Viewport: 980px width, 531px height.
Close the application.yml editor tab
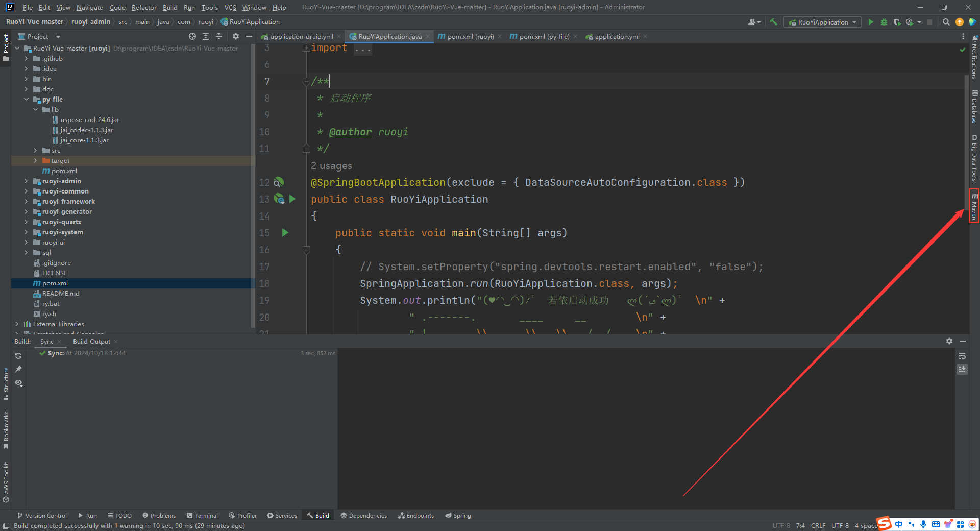click(645, 36)
